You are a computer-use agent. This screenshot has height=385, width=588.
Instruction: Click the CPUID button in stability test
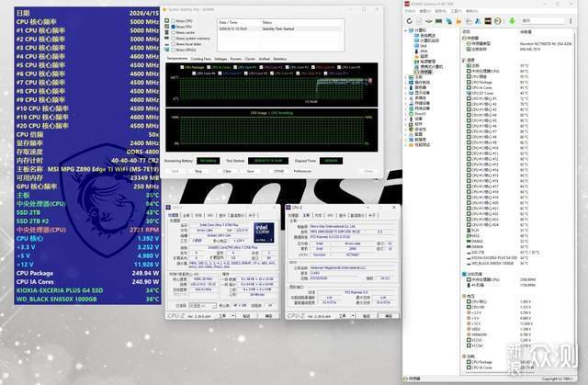(278, 171)
